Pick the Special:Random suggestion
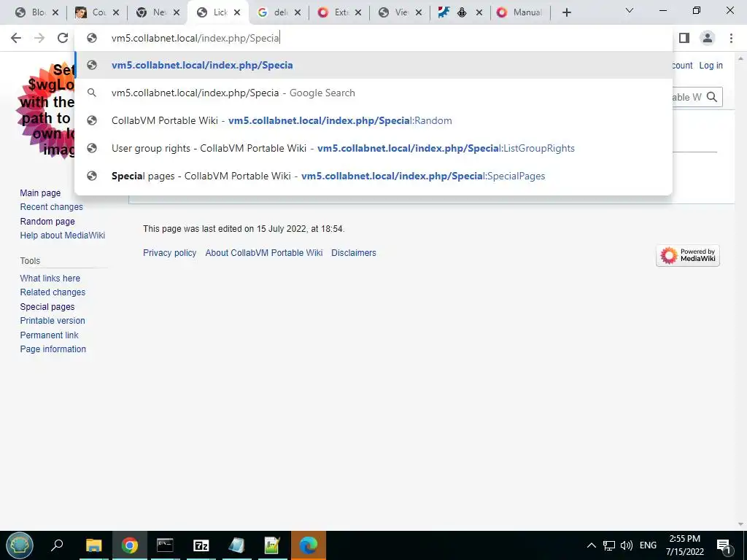747x560 pixels. click(373, 120)
